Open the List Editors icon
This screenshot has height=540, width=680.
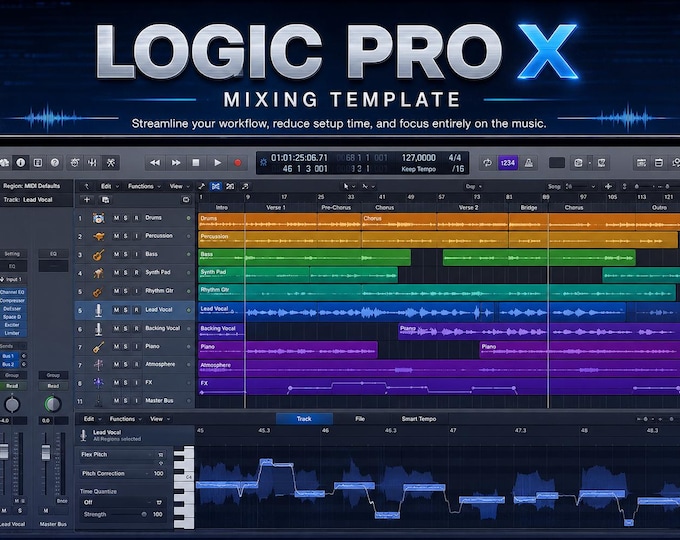pos(641,163)
